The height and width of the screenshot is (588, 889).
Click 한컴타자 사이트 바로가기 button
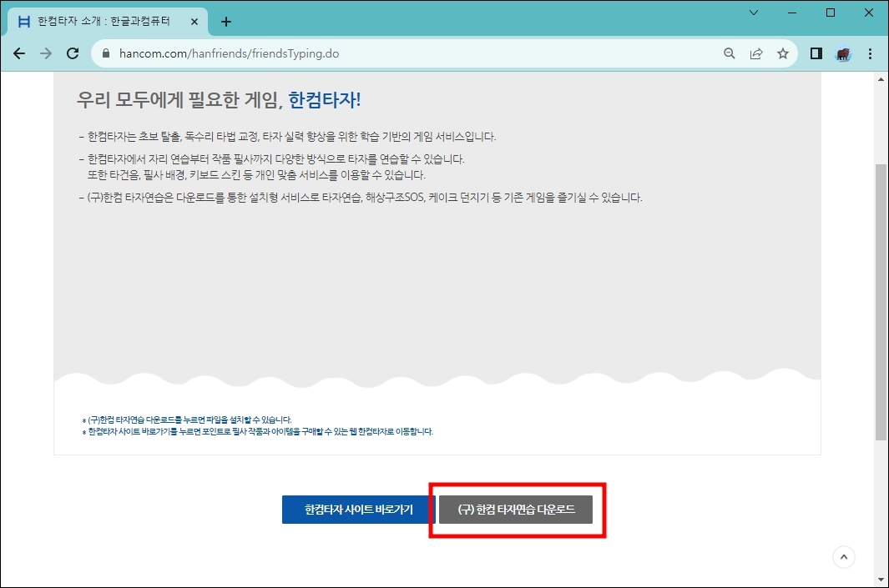(358, 510)
